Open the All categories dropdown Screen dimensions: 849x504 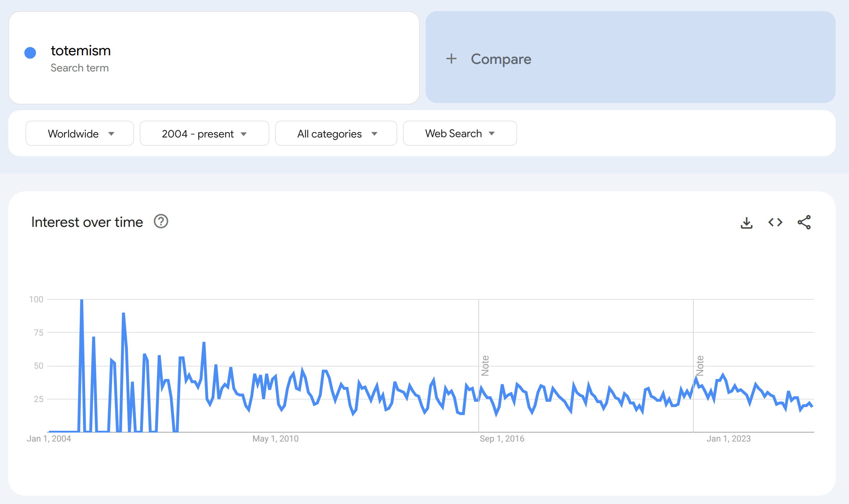(x=336, y=134)
